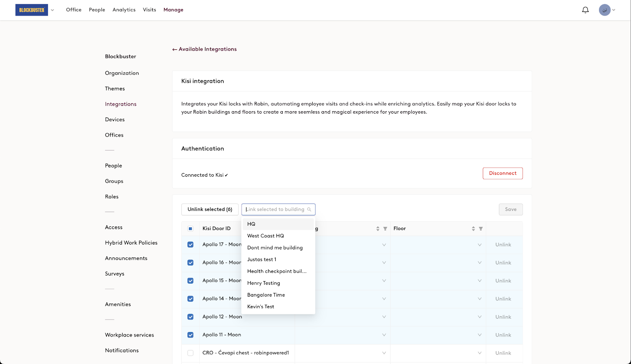The height and width of the screenshot is (364, 631).
Task: Unlink the Apollo 17 row
Action: coord(503,245)
